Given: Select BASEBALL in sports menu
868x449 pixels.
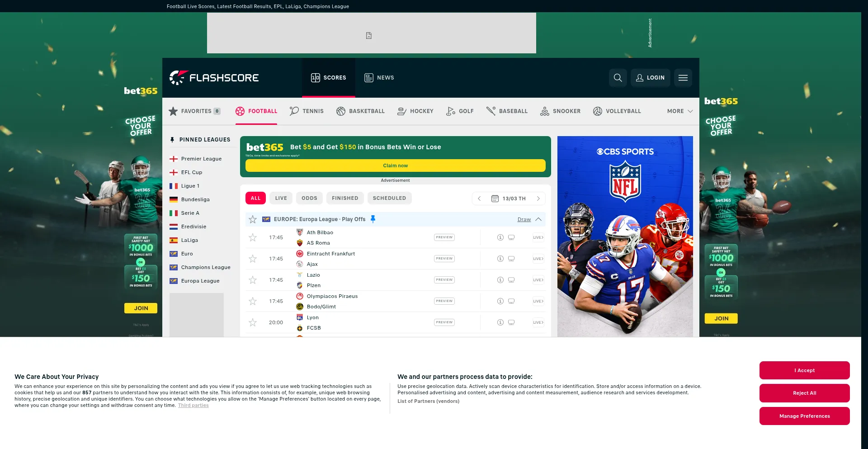Looking at the screenshot, I should click(507, 111).
